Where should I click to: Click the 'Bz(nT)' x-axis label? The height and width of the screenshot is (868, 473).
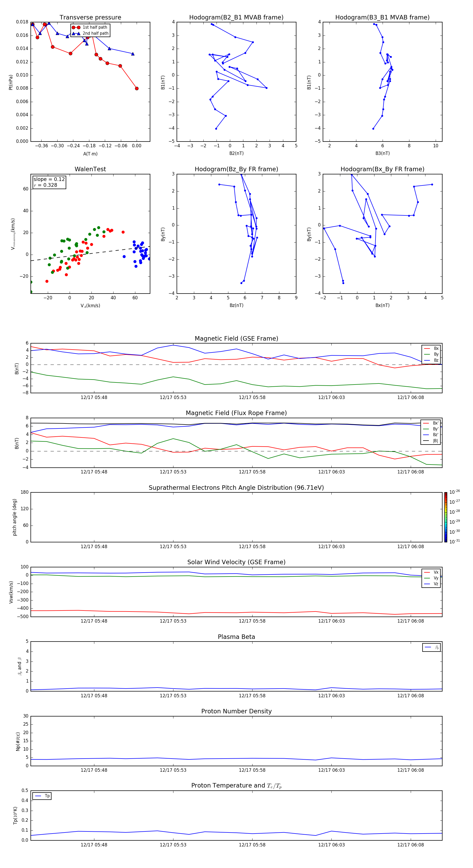(236, 305)
